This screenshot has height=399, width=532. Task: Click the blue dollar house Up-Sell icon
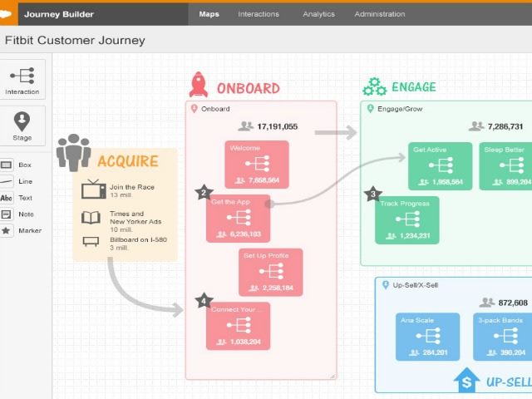467,381
